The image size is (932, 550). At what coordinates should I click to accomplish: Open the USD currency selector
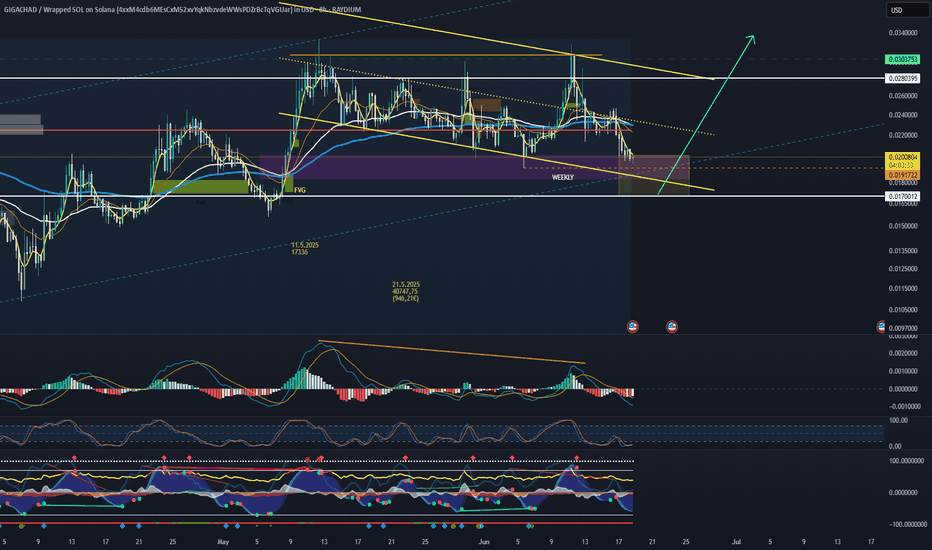pos(906,10)
